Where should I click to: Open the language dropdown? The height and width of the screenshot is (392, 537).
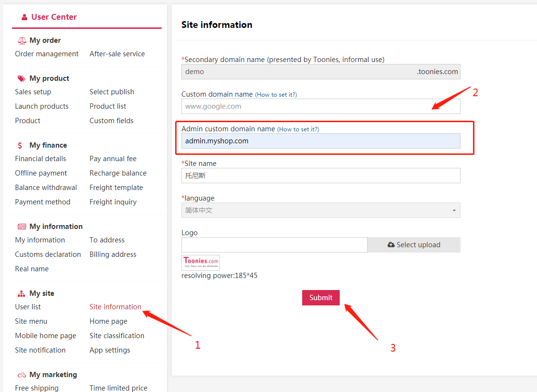pyautogui.click(x=320, y=210)
